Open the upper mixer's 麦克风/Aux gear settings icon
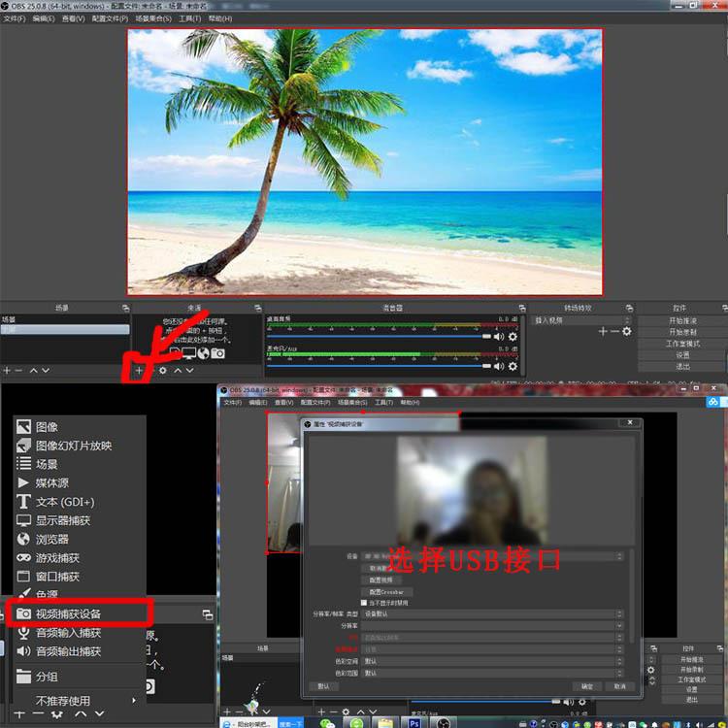The image size is (728, 728). (x=513, y=366)
